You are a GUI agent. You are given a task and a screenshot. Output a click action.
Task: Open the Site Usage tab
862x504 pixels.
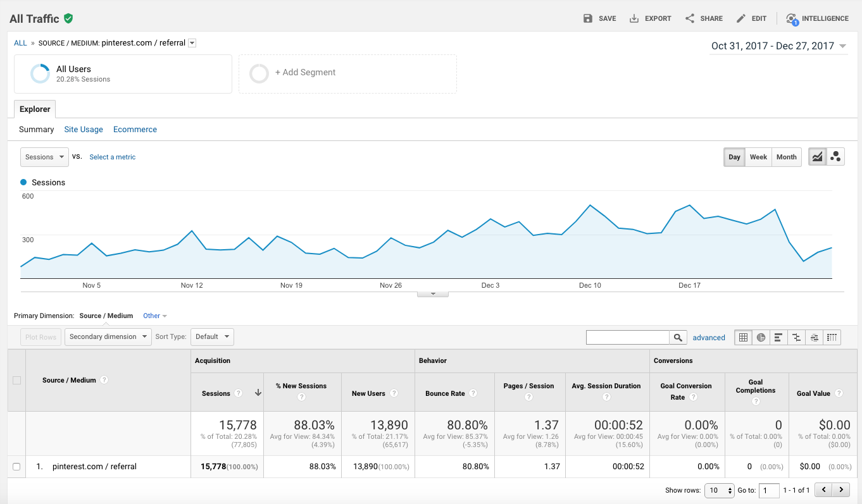[x=84, y=130]
